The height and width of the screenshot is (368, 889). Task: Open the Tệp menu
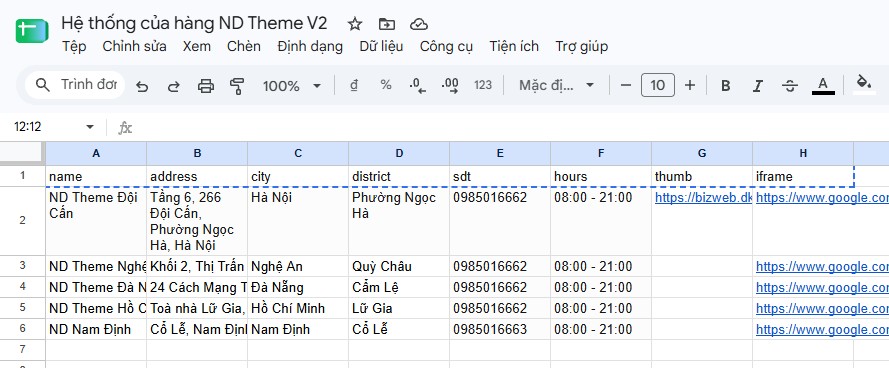coord(74,46)
